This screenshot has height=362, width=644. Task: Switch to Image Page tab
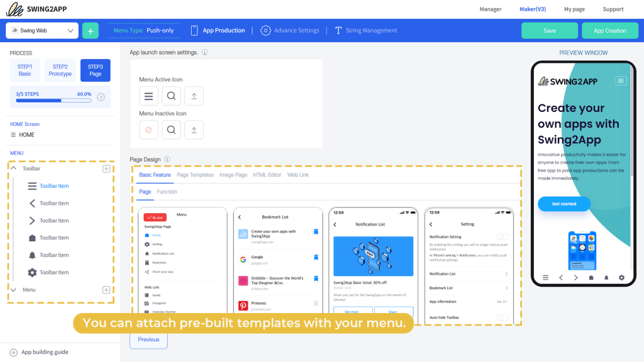click(x=233, y=175)
